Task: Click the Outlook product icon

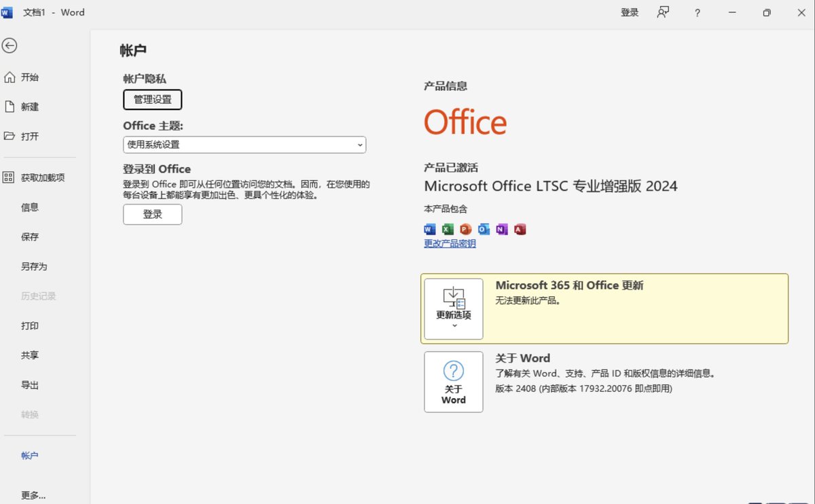Action: click(484, 230)
